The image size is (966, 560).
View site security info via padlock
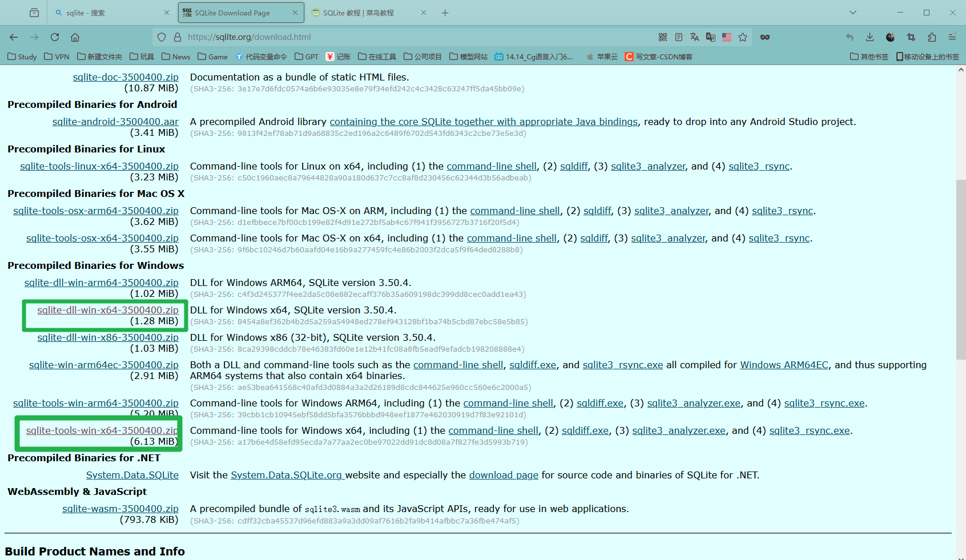(178, 37)
